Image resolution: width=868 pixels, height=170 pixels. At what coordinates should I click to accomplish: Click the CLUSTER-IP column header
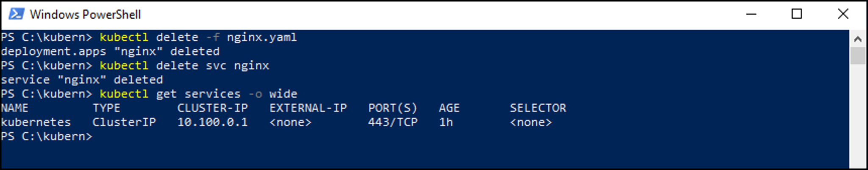(212, 108)
